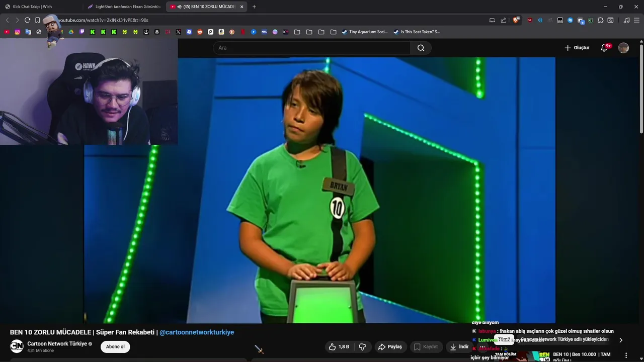Open the YouTube account avatar menu
The width and height of the screenshot is (644, 362).
click(x=623, y=48)
